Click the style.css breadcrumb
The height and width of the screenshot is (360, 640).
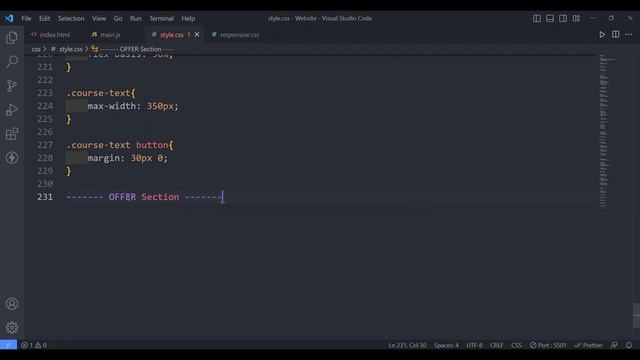71,49
